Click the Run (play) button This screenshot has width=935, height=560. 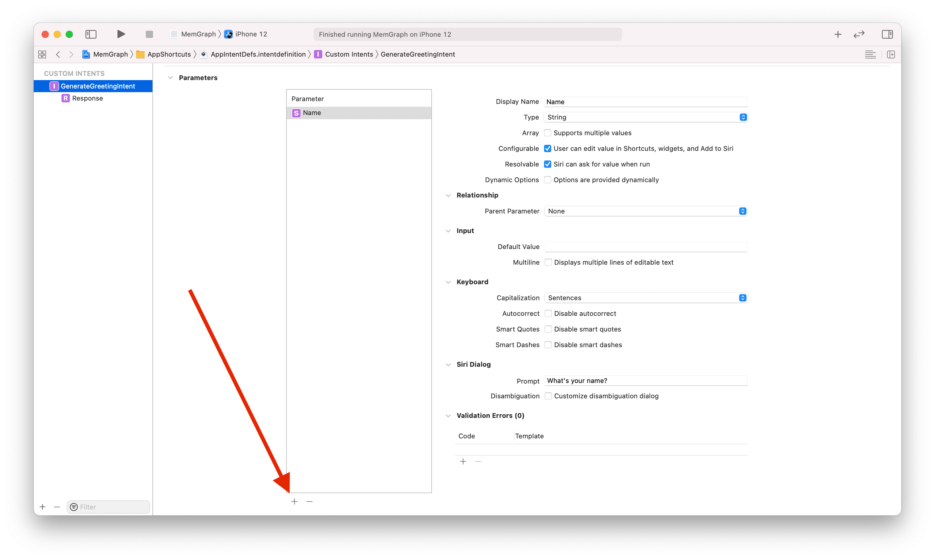point(121,34)
